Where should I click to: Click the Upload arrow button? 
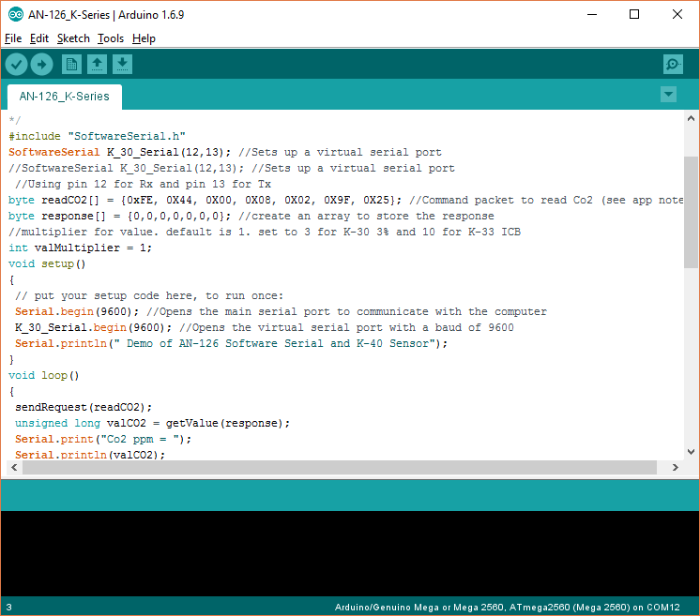click(x=41, y=65)
